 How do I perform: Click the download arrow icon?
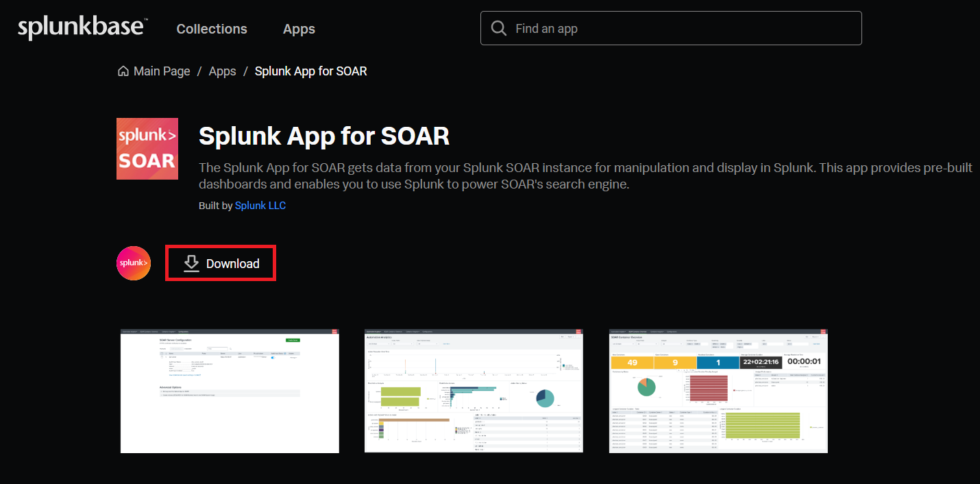tap(192, 263)
